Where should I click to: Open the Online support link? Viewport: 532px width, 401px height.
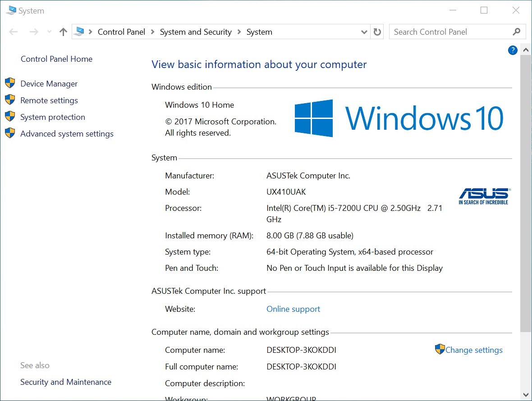pyautogui.click(x=293, y=309)
